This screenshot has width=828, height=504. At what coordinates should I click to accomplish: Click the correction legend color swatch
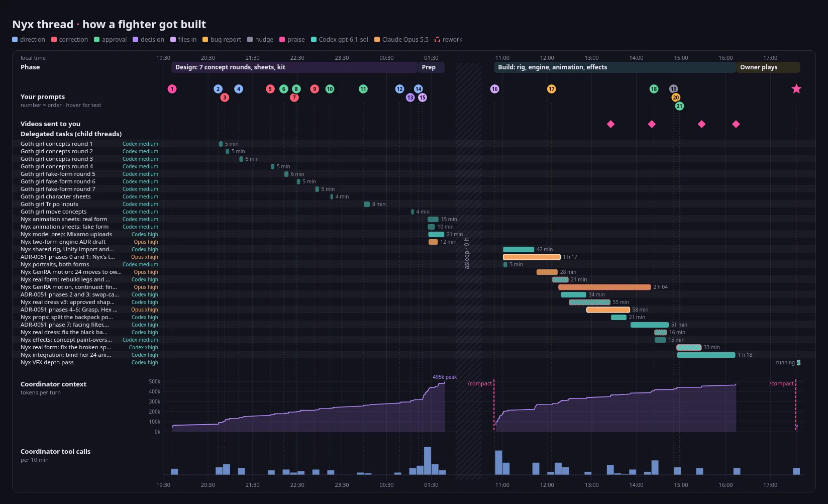click(x=54, y=39)
